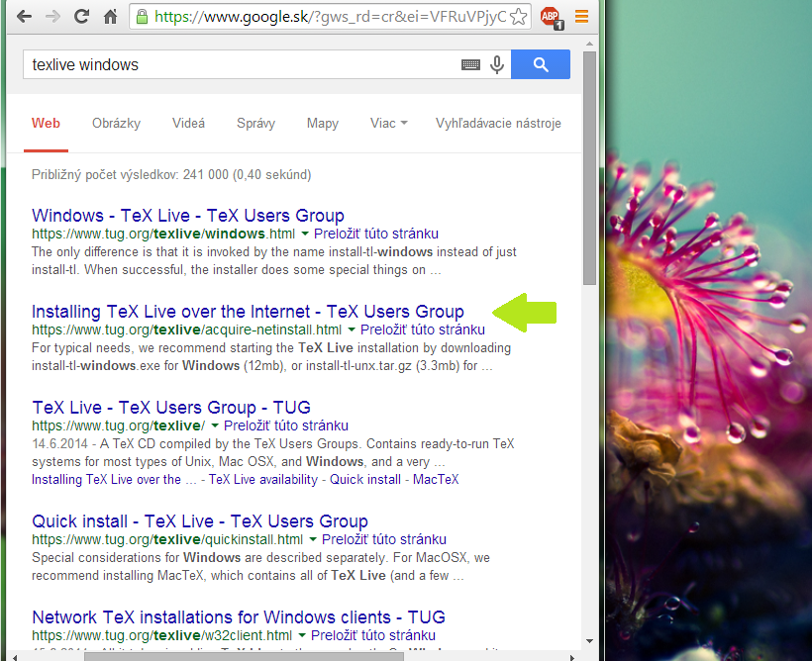Open the Správy tab
812x661 pixels.
[255, 123]
